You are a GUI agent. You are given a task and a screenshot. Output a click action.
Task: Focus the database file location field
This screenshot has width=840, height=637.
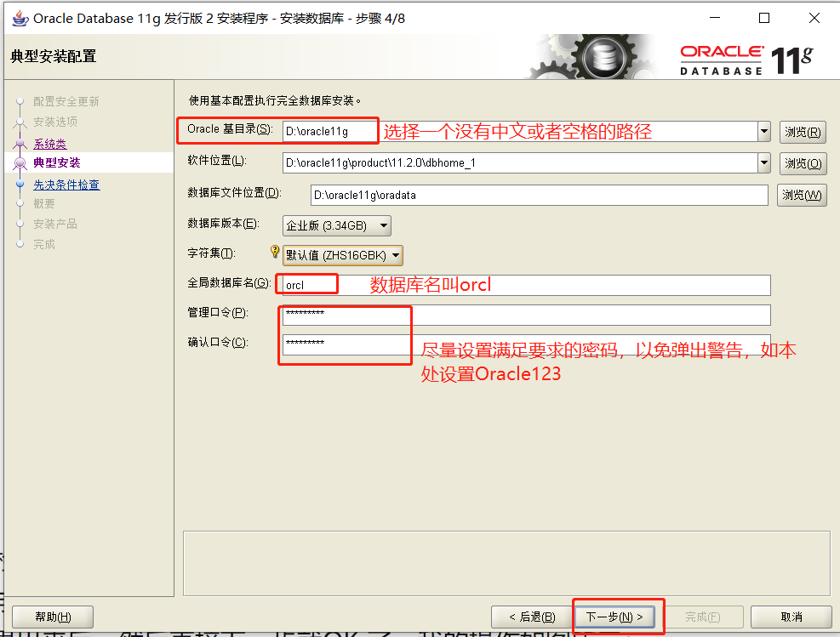click(x=539, y=196)
